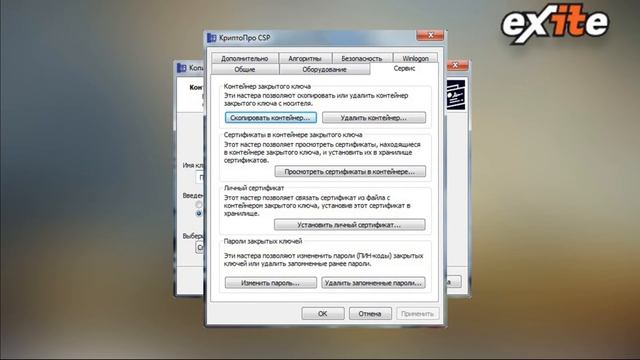Viewport: 640px width, 360px height.
Task: Switch to the Алгоритмы tab
Action: (305, 58)
